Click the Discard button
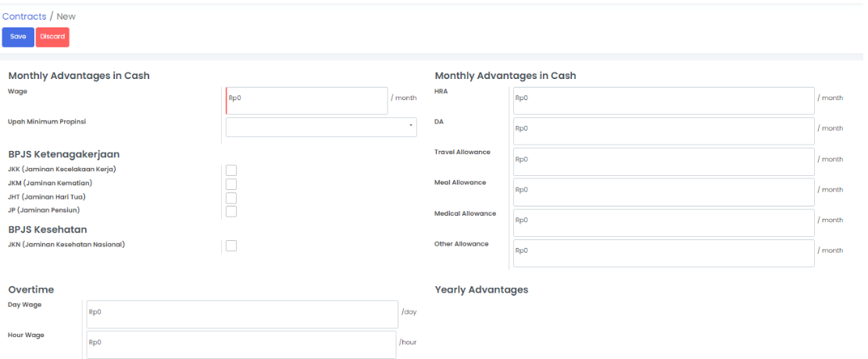This screenshot has width=868, height=359. (x=52, y=37)
